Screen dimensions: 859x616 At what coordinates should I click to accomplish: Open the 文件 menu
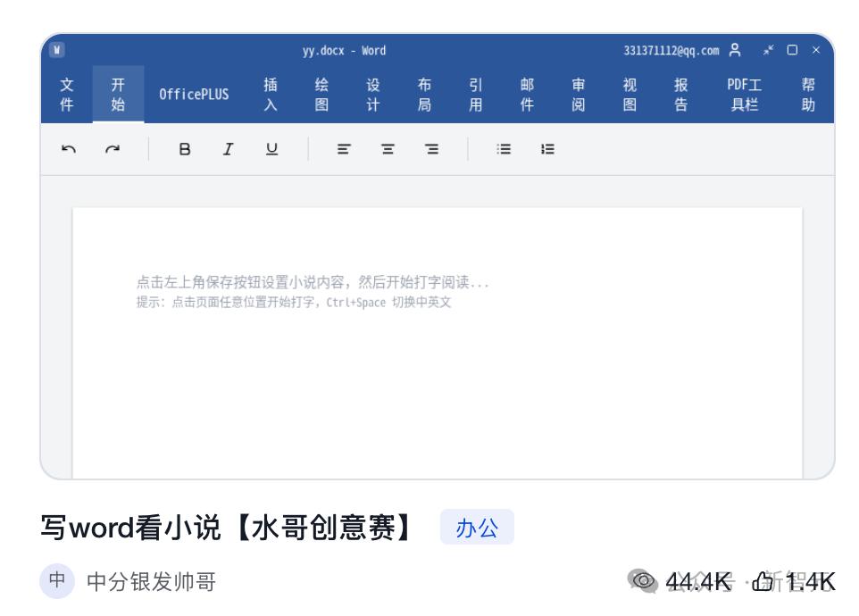67,94
